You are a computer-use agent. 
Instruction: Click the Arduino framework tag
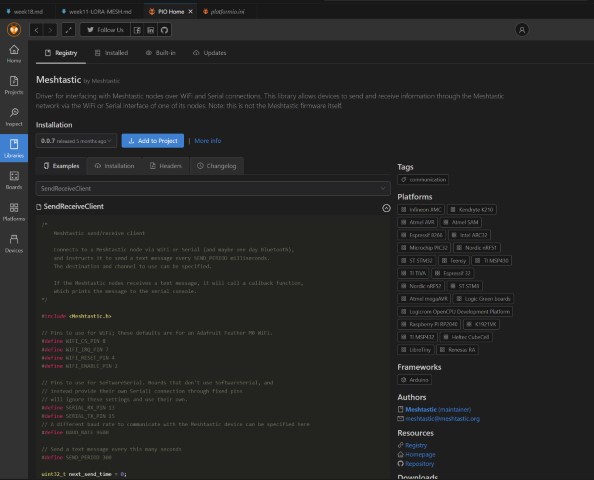(414, 380)
